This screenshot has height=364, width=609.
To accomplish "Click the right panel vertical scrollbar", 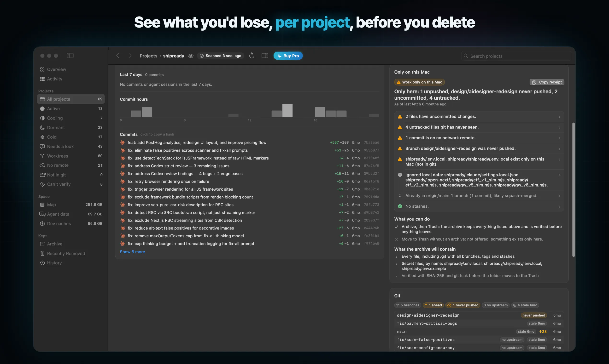I will click(x=573, y=190).
